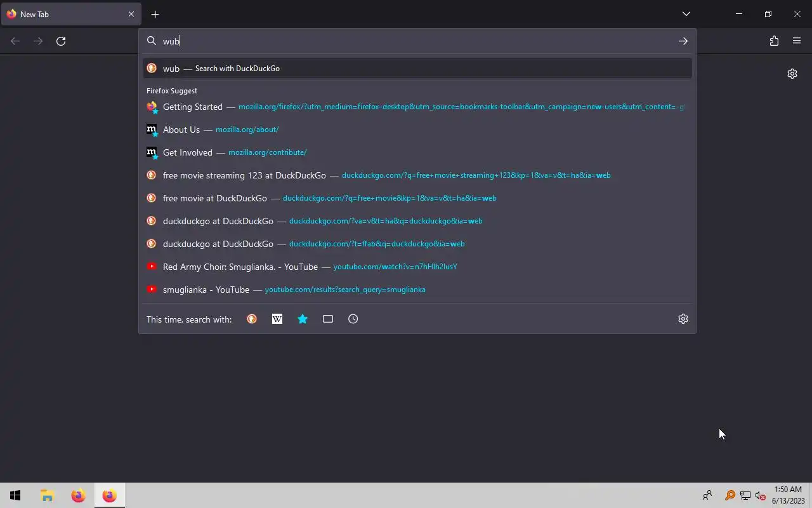Open the About Us mozilla.org suggestion
The image size is (812, 508).
(417, 130)
